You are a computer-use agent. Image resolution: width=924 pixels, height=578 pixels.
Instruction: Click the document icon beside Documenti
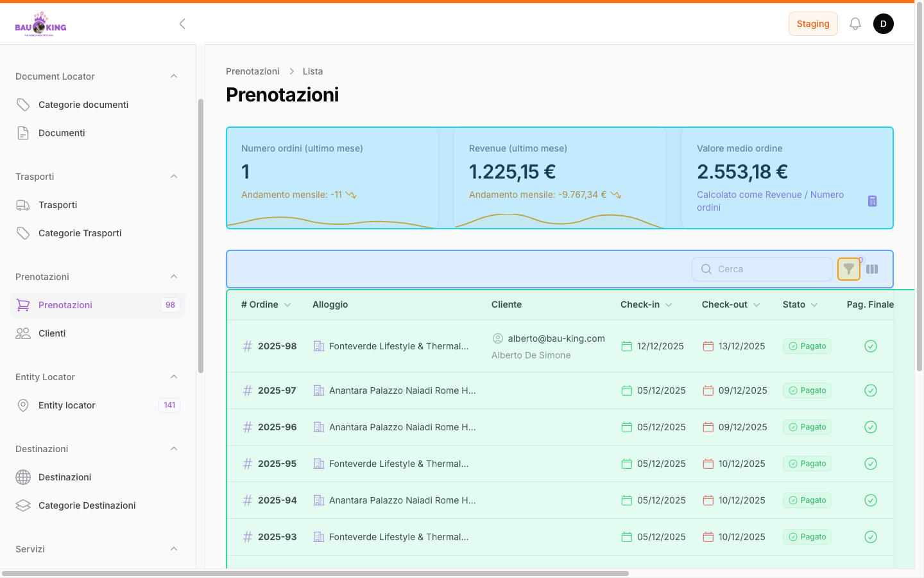pos(23,133)
